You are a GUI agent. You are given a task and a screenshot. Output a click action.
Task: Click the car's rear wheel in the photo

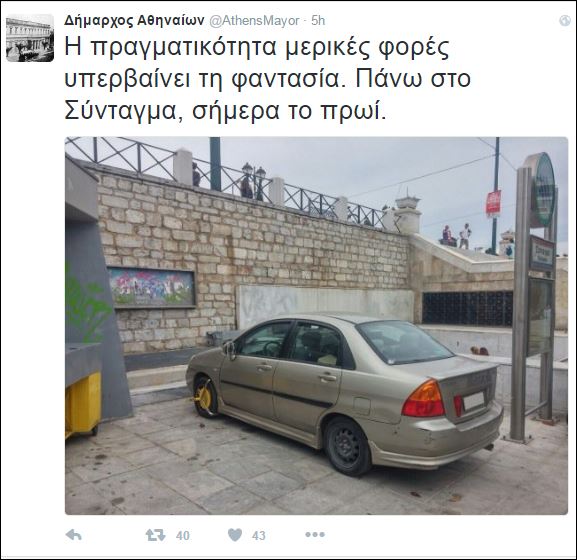[x=348, y=446]
